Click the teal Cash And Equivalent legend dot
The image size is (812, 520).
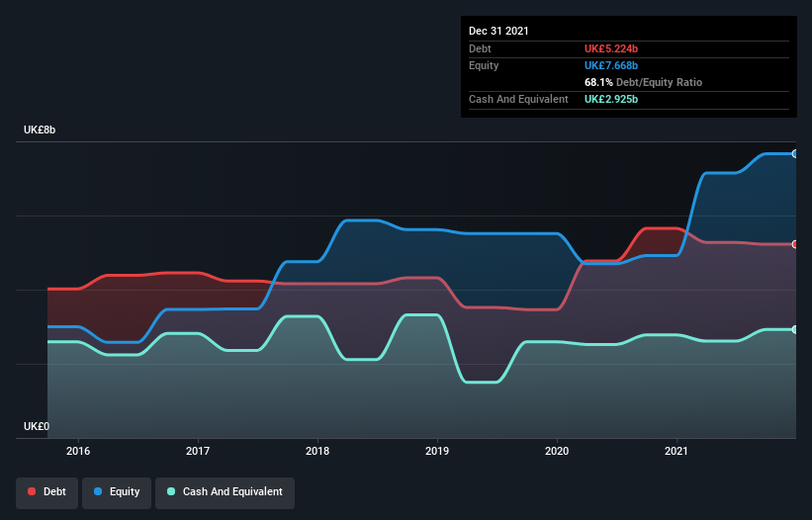point(171,491)
